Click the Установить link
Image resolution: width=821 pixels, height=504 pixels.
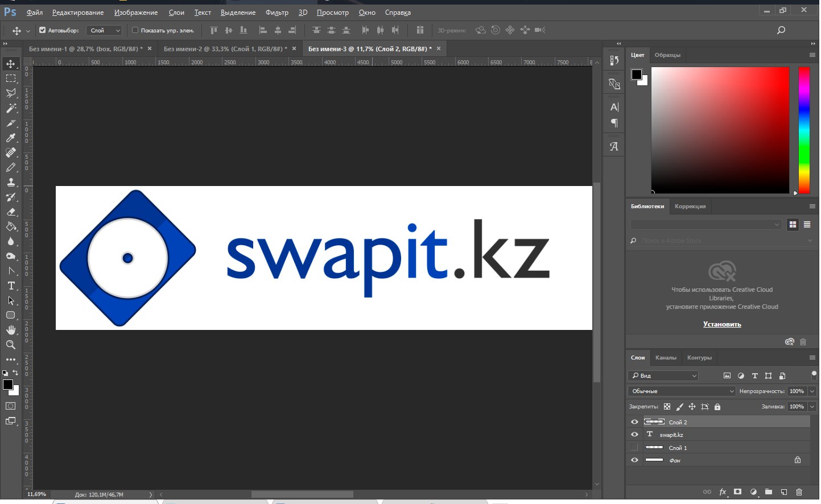click(x=722, y=324)
